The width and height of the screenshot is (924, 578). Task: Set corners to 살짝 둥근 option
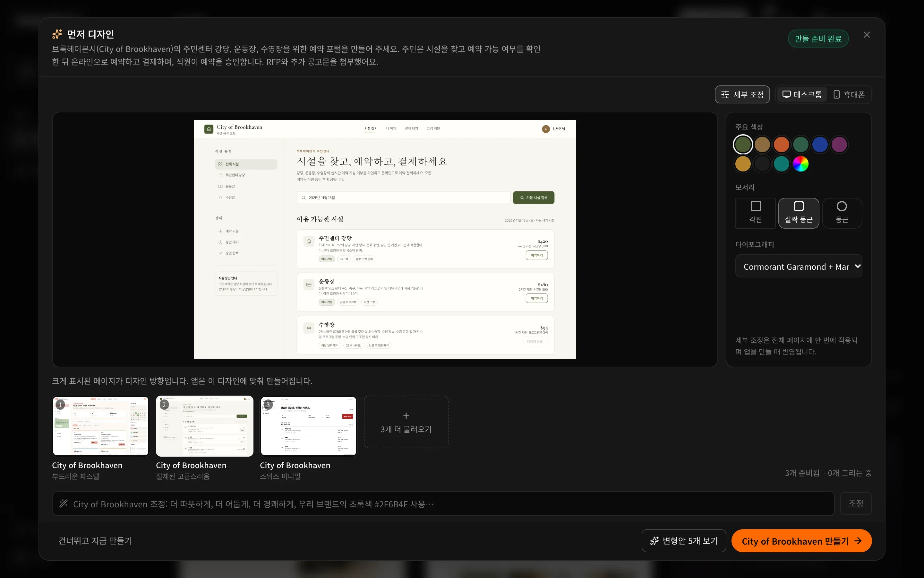click(798, 213)
